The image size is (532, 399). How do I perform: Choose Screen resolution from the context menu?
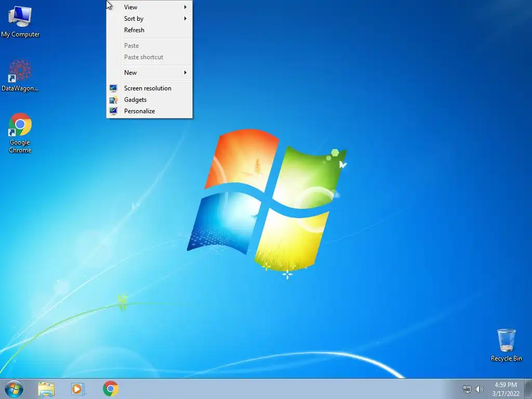150,88
